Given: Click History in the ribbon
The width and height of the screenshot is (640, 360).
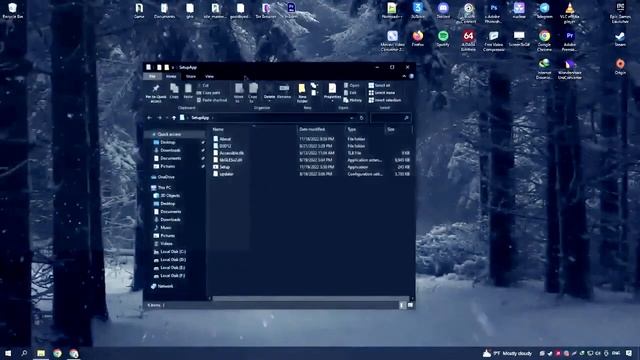Looking at the screenshot, I should tap(353, 100).
